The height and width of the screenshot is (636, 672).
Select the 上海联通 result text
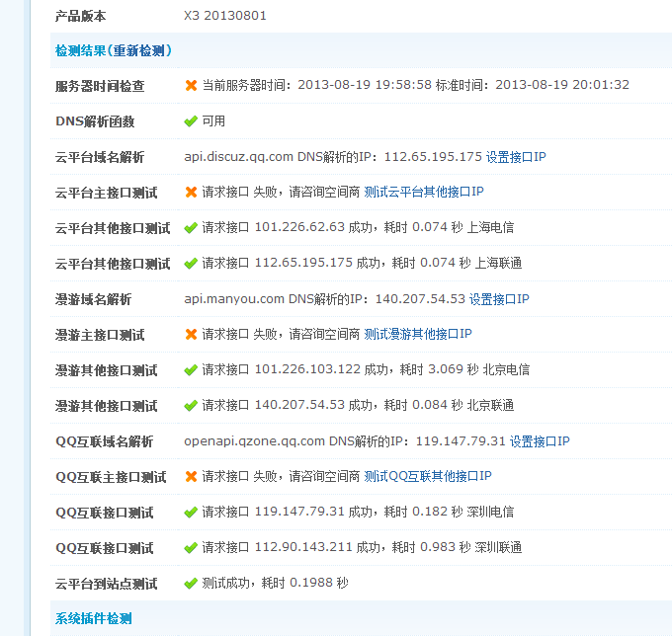click(x=498, y=263)
